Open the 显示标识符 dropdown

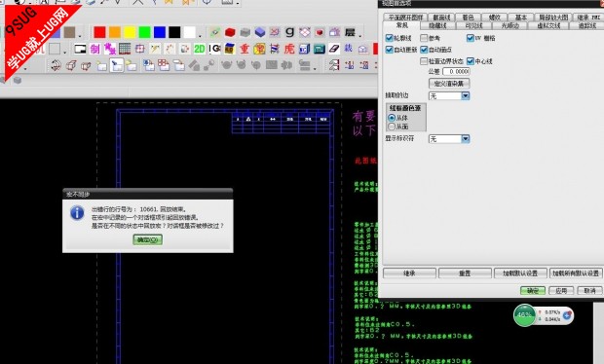(449, 139)
